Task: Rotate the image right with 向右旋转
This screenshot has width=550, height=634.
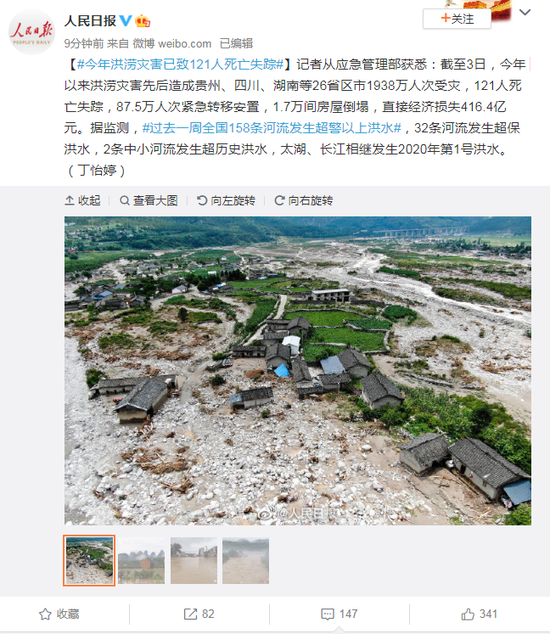Action: click(303, 200)
